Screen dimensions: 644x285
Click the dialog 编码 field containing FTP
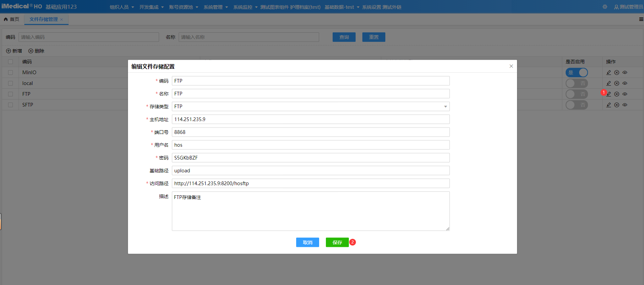point(311,81)
